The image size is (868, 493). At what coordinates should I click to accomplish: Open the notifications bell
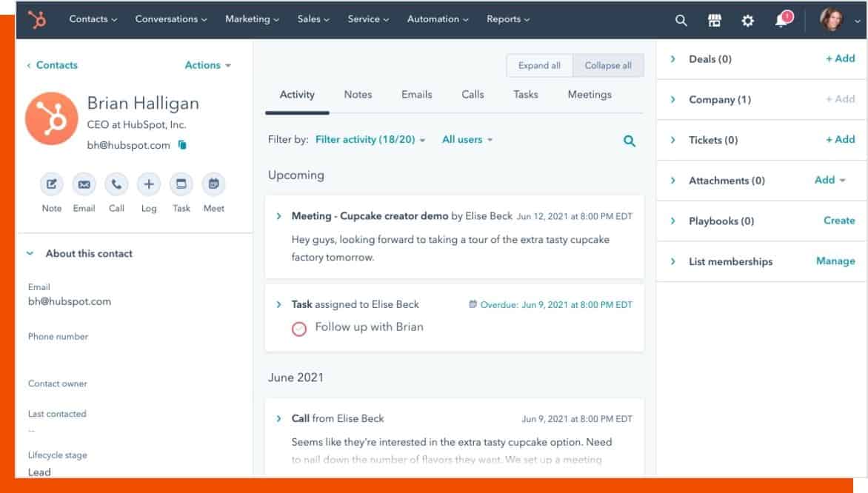coord(781,21)
